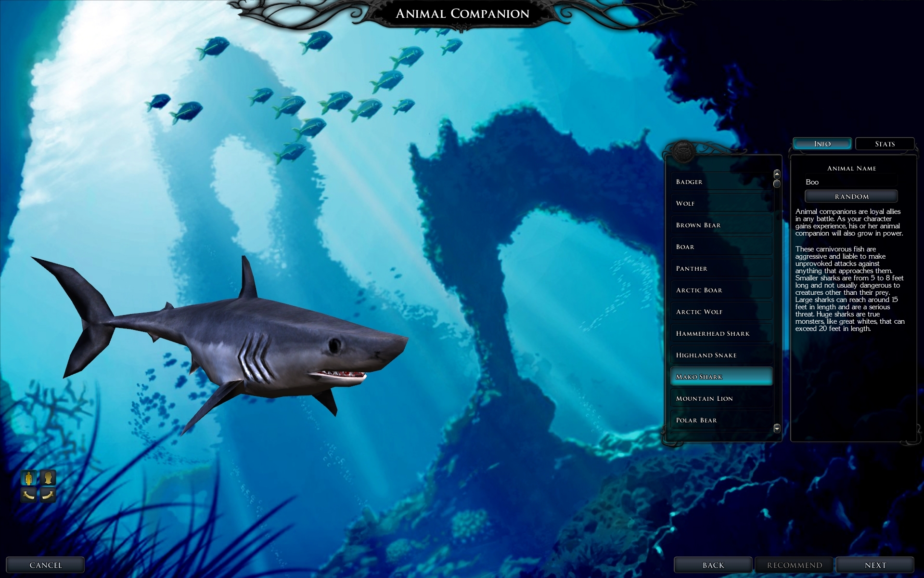
Task: Click the animal name field containing Boo
Action: click(x=850, y=182)
